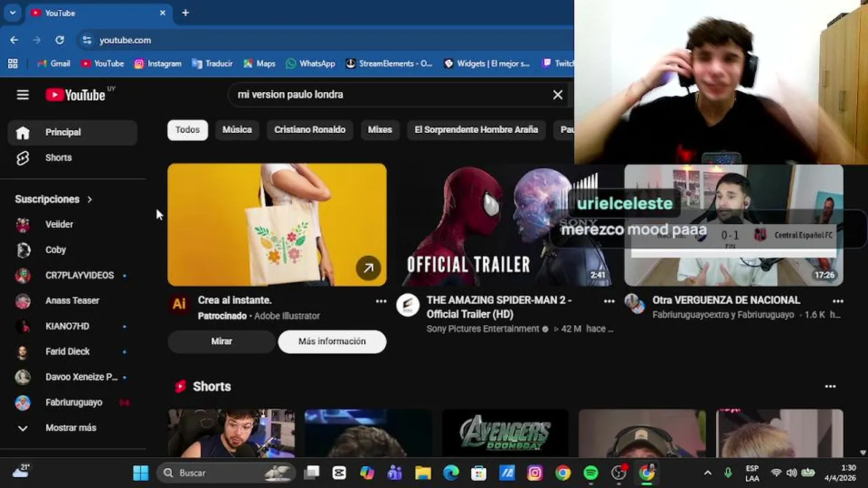Image resolution: width=868 pixels, height=488 pixels.
Task: Open the Sony Pictures channel avatar
Action: (408, 305)
